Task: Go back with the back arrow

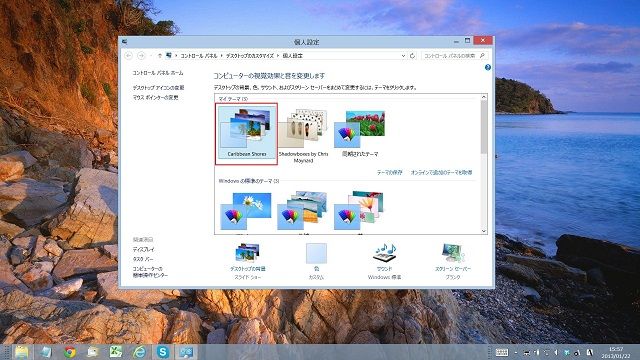Action: pyautogui.click(x=129, y=56)
